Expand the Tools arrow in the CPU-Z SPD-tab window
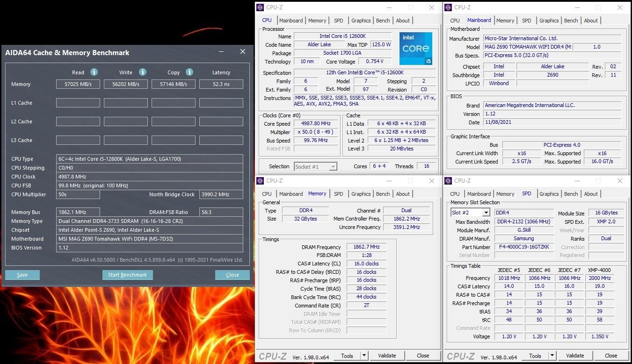Viewport: 632px width, 364px height. 552,356
